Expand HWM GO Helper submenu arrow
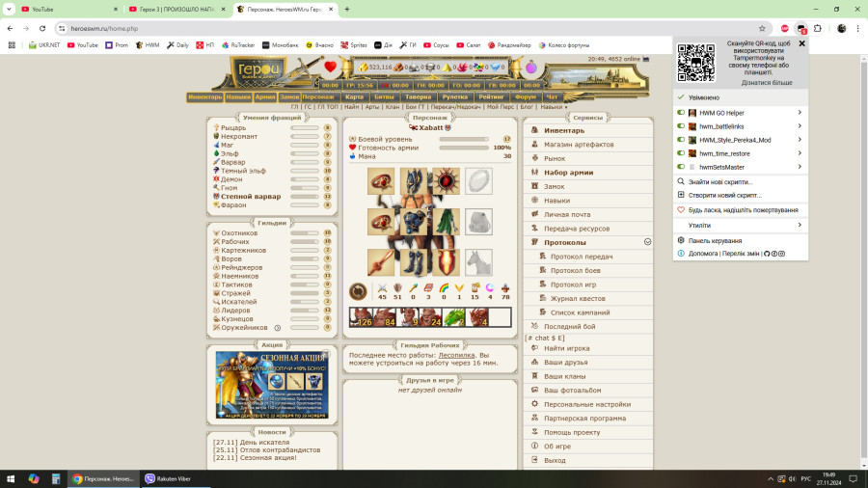The width and height of the screenshot is (868, 488). [800, 113]
